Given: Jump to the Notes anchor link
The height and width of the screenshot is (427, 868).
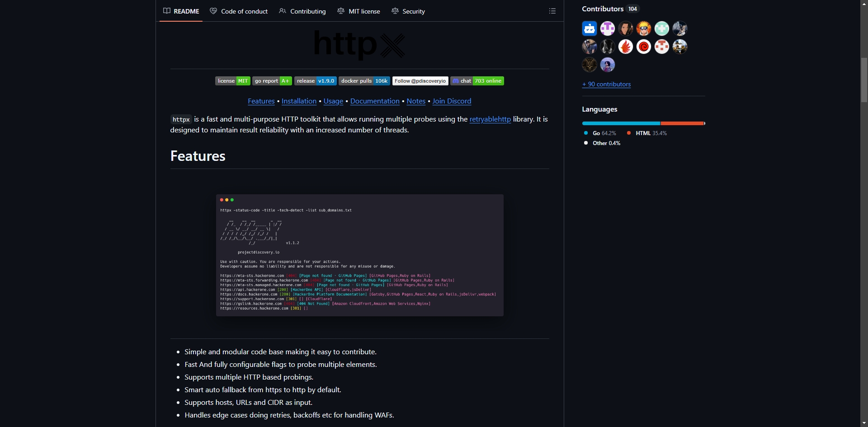Looking at the screenshot, I should tap(416, 101).
